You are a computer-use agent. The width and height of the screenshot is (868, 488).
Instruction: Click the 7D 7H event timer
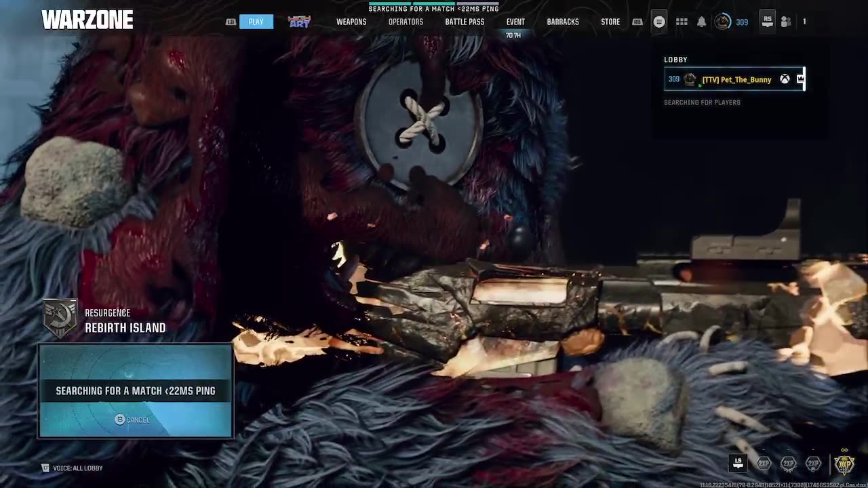513,35
